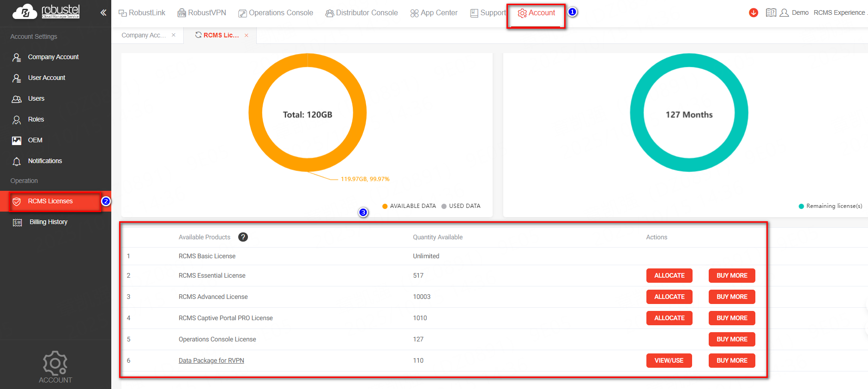Click the RCMS Basic License product name

click(207, 256)
